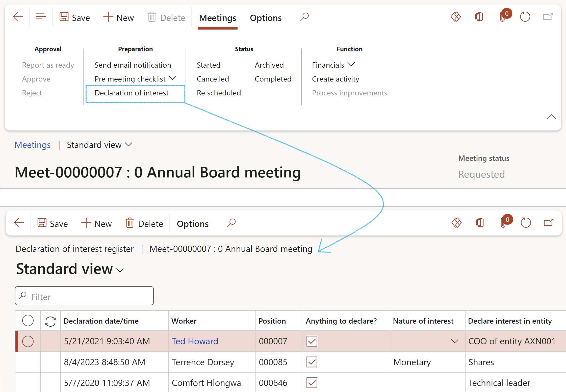Screen dimensions: 566x392
Task: Toggle Anything to declare for Ted Howard
Action: pos(312,342)
